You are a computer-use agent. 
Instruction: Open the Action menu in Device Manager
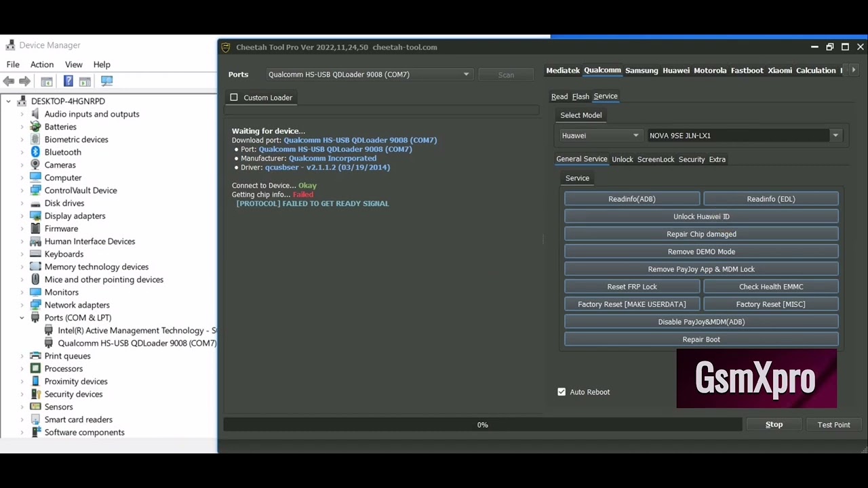(42, 64)
